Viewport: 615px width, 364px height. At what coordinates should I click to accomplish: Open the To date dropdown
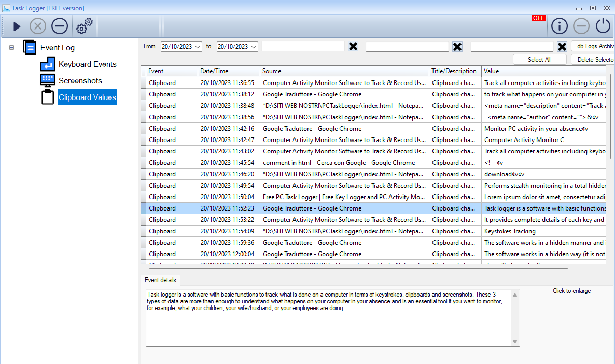(x=253, y=47)
